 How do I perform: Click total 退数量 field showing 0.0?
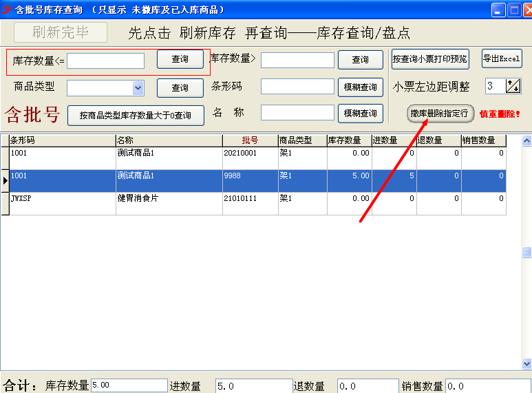coord(368,386)
